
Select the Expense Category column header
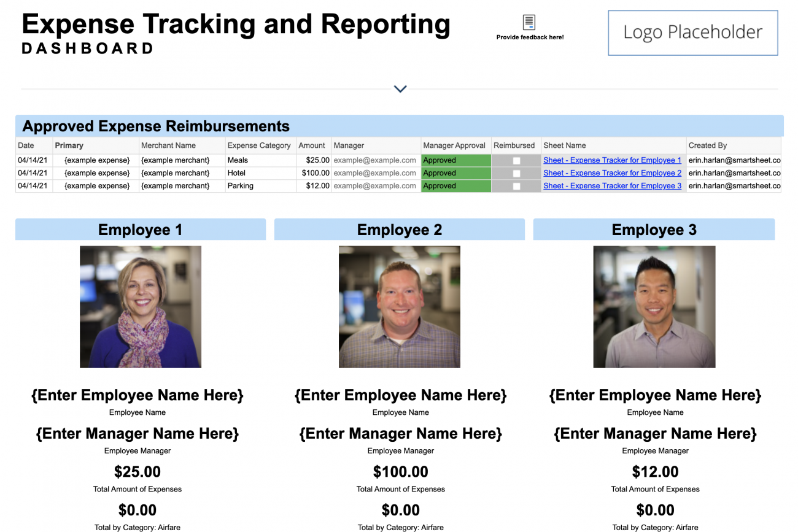click(260, 145)
